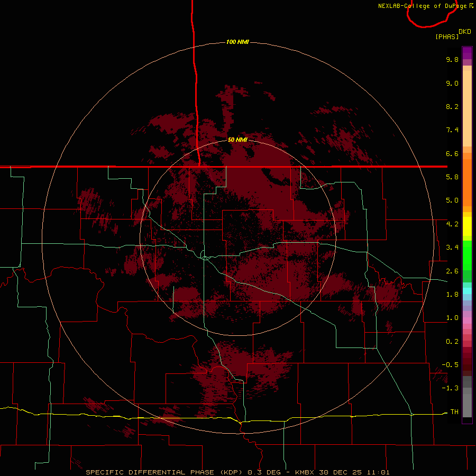
Task: Select the bright yellow segment of the color bar
Action: coord(467,226)
